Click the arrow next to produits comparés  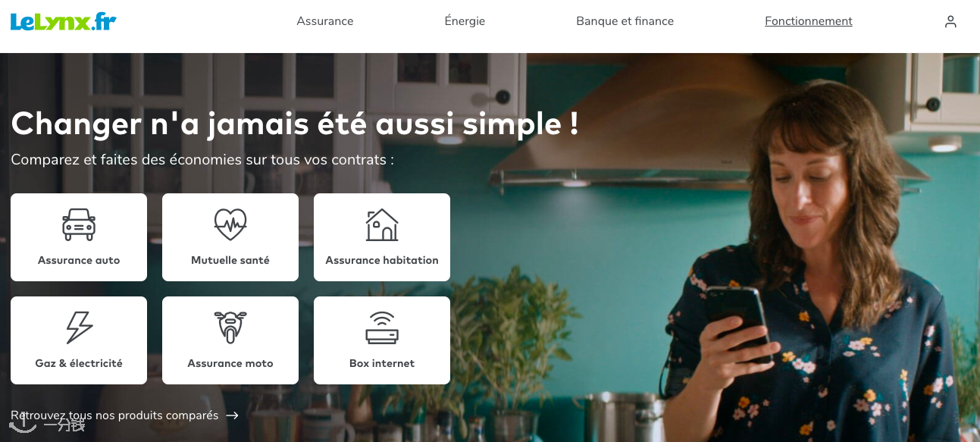233,415
